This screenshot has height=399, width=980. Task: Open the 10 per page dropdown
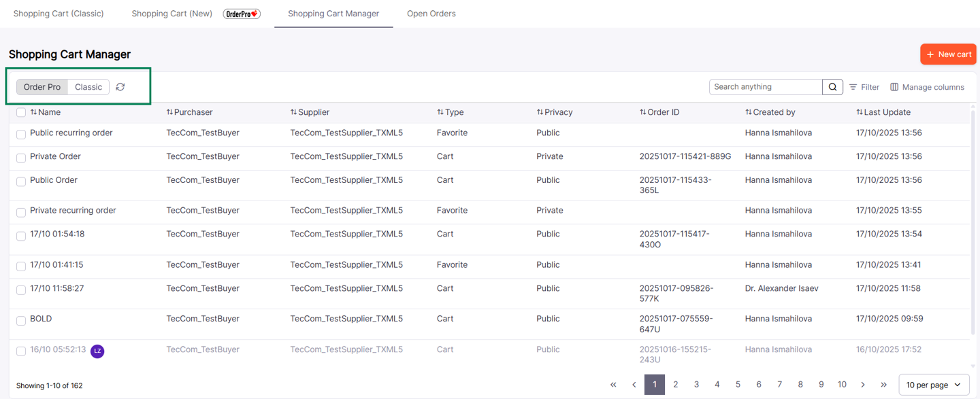[934, 384]
